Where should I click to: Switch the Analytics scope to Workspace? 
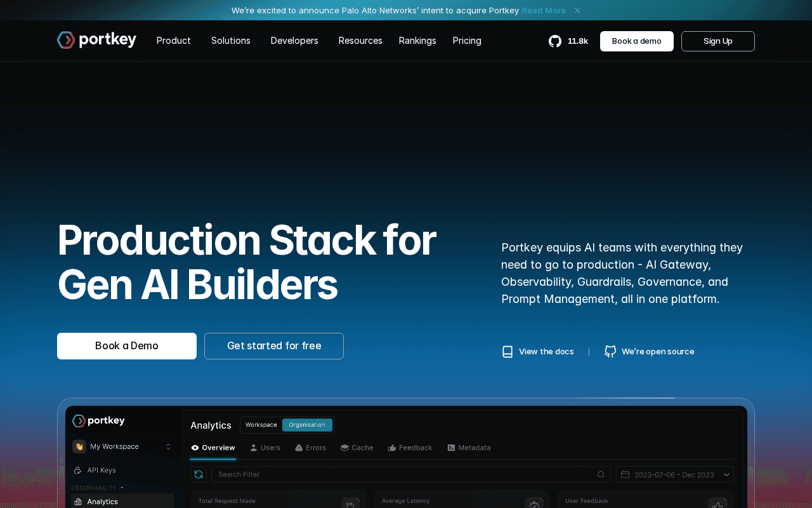pos(261,425)
